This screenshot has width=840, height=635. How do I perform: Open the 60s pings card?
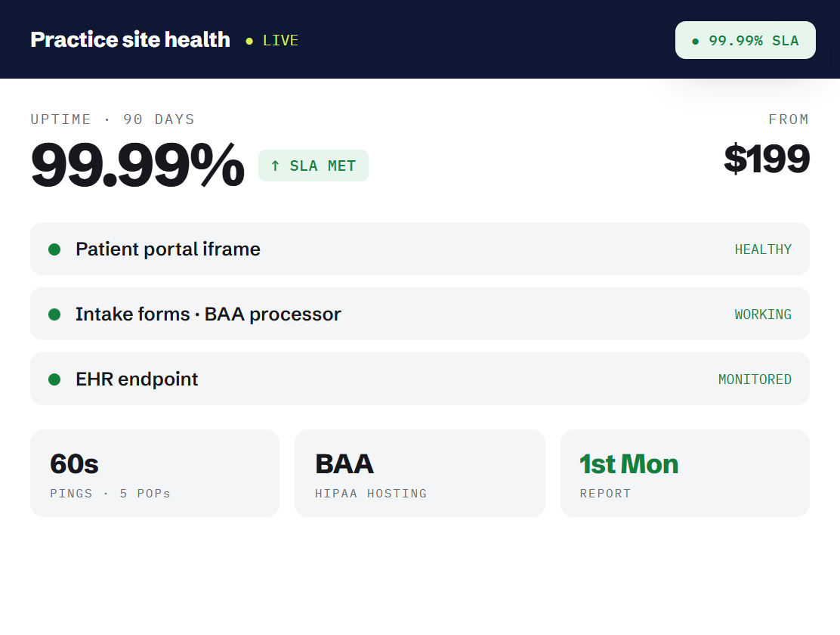point(155,473)
